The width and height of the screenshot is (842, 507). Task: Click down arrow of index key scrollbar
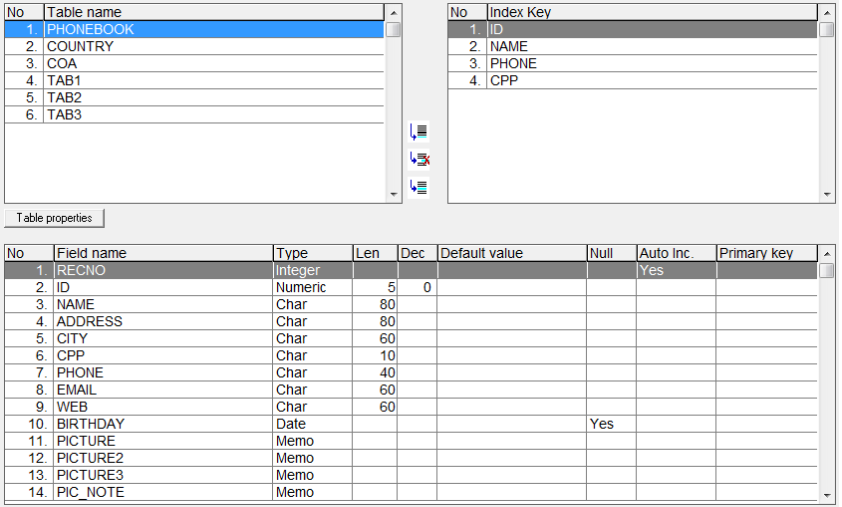(x=827, y=194)
